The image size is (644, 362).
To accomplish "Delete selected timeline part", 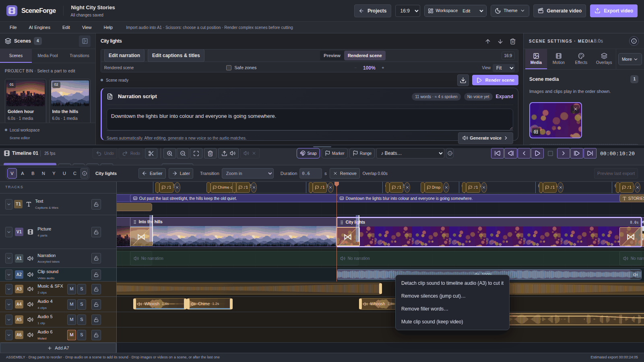I will (x=210, y=153).
